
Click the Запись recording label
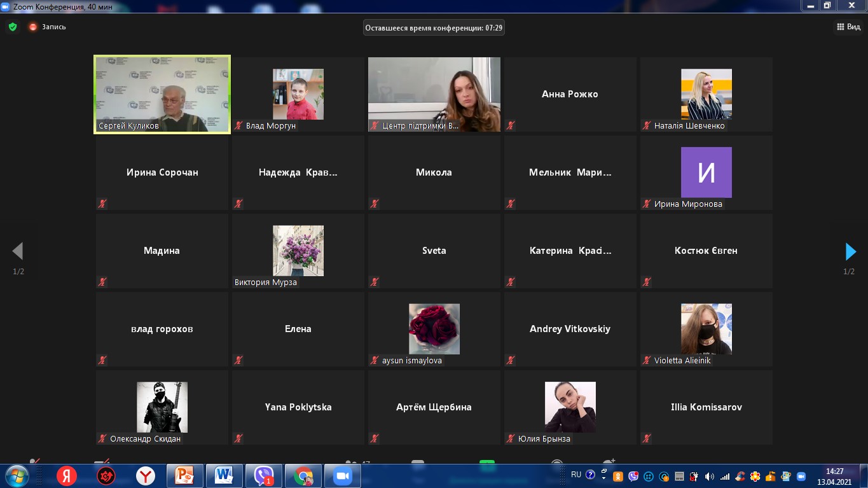pos(54,27)
